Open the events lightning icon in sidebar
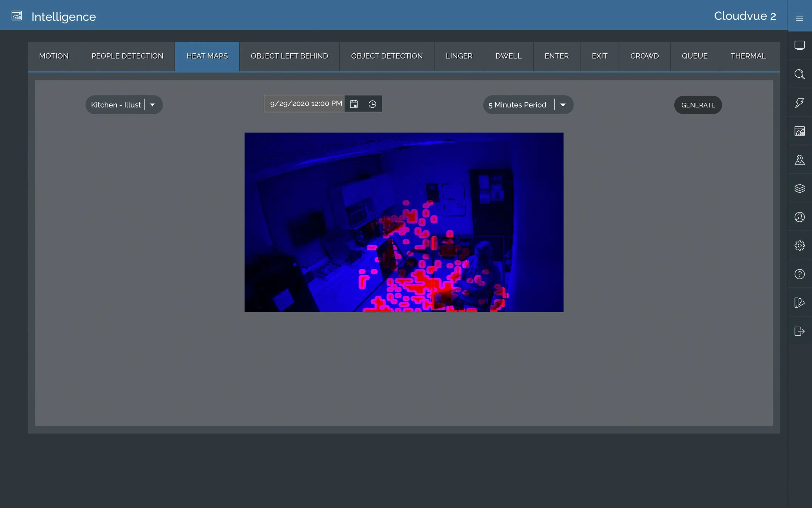This screenshot has width=812, height=508. [x=800, y=103]
